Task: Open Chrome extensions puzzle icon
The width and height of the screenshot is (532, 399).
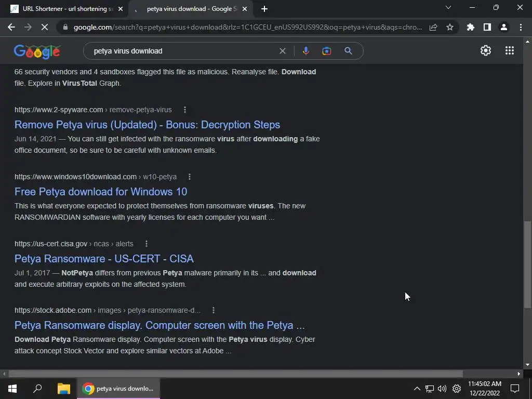Action: click(471, 27)
